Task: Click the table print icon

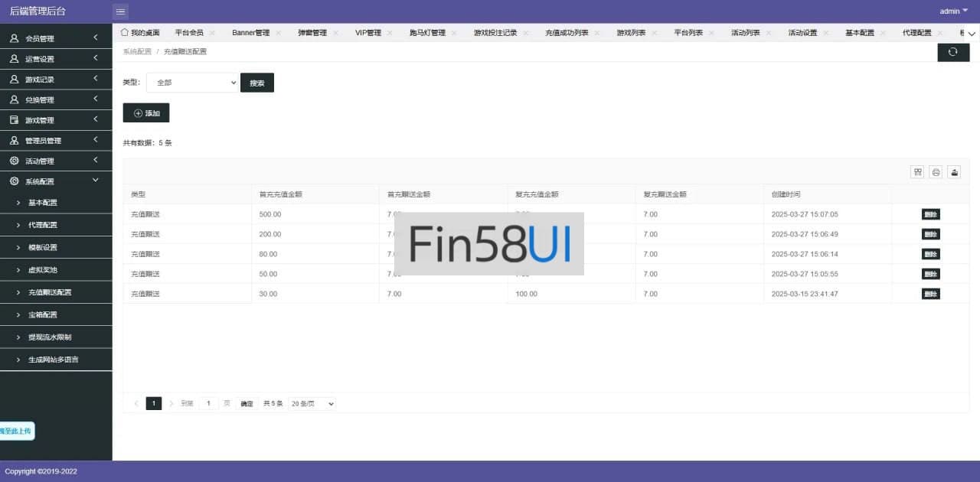Action: point(936,172)
